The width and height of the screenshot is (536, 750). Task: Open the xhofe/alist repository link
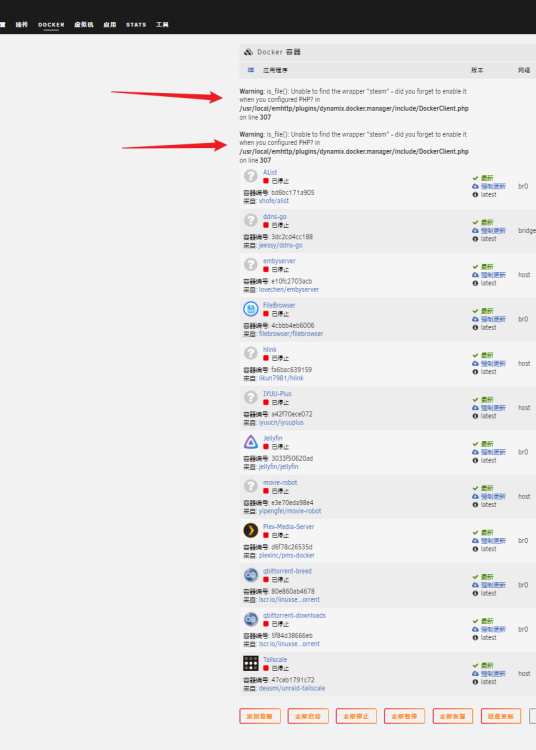click(x=273, y=201)
